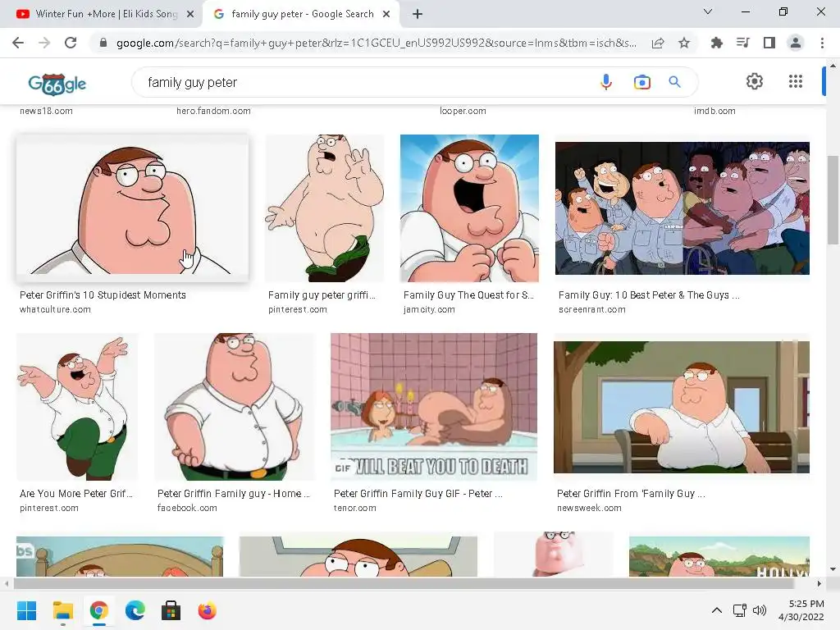Bookmark this page with star icon
The height and width of the screenshot is (630, 840).
[684, 43]
